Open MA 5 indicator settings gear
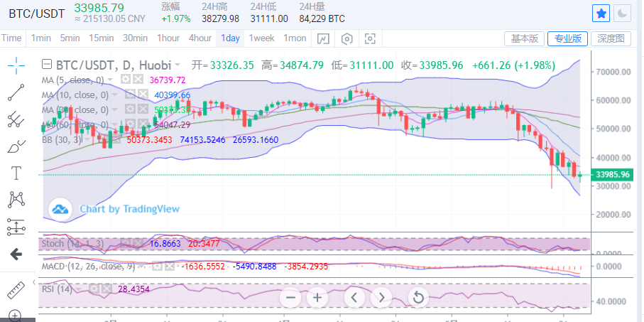The height and width of the screenshot is (322, 644). pos(125,80)
